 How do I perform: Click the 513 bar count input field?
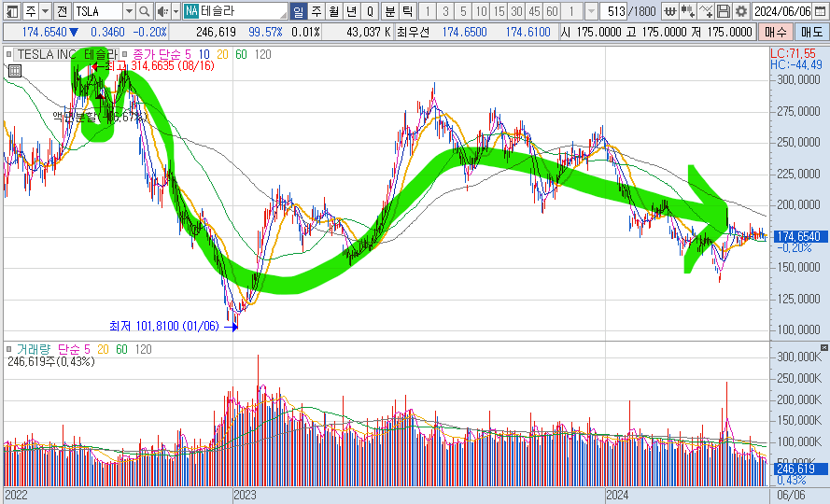tap(614, 11)
